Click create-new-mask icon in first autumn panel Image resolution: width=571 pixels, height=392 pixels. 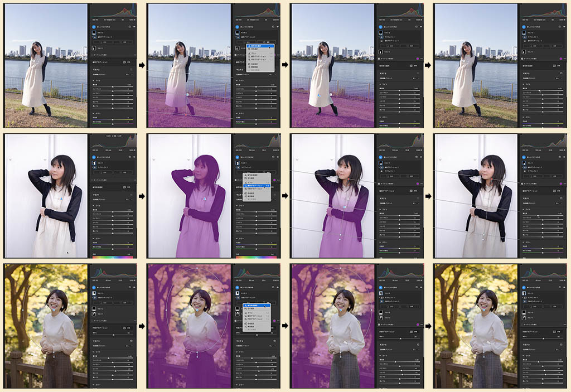click(94, 287)
